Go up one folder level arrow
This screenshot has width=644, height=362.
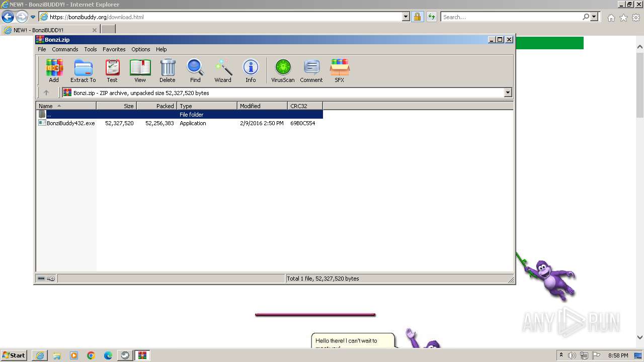(46, 93)
